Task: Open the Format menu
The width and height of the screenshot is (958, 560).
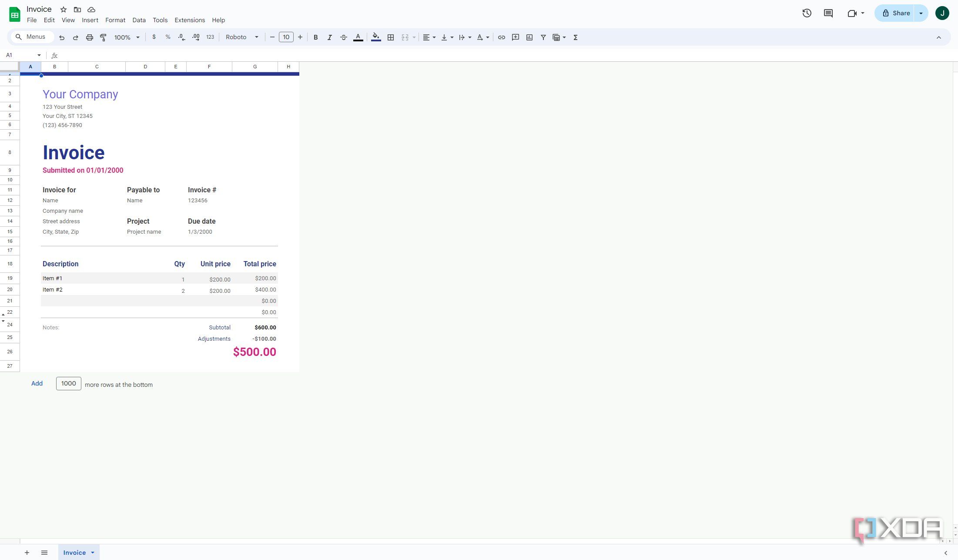Action: [115, 20]
